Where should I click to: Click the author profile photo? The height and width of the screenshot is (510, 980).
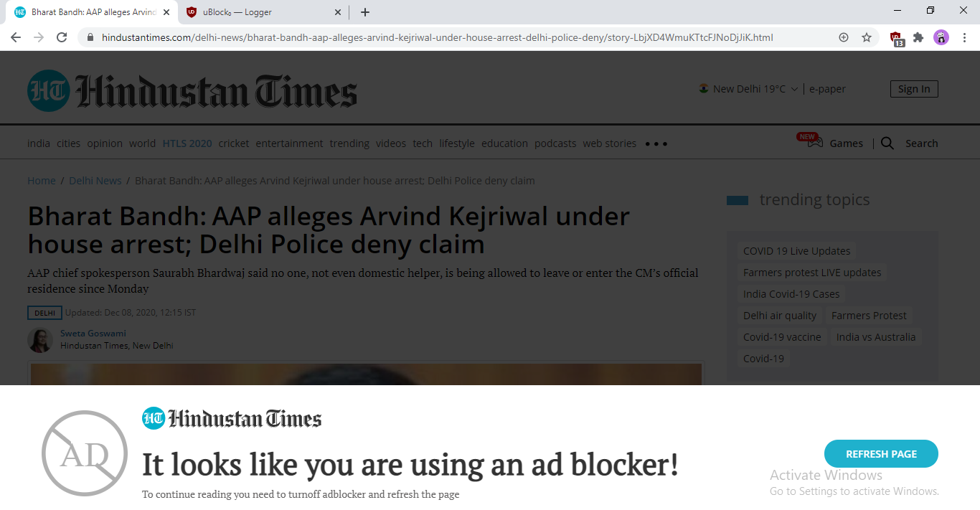[x=40, y=340]
